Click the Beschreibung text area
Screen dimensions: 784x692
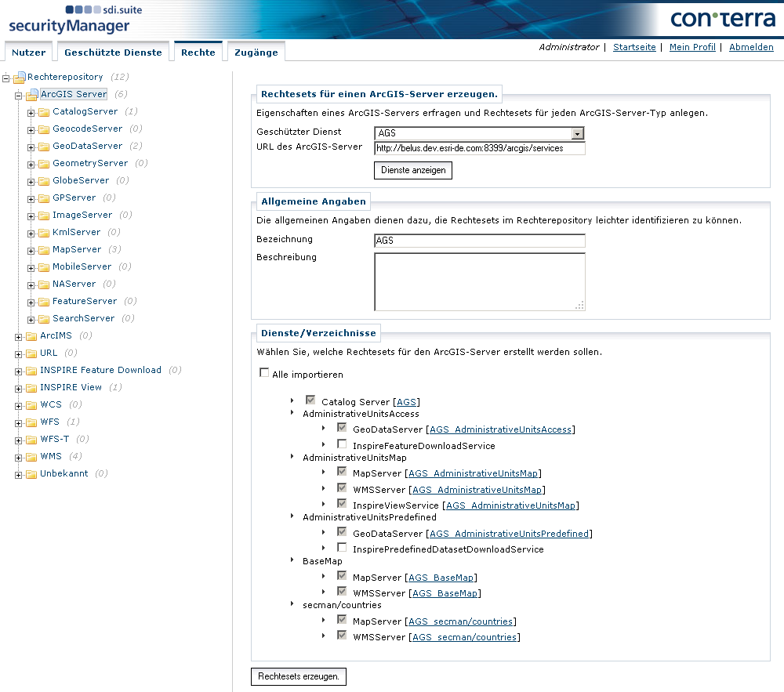point(479,281)
